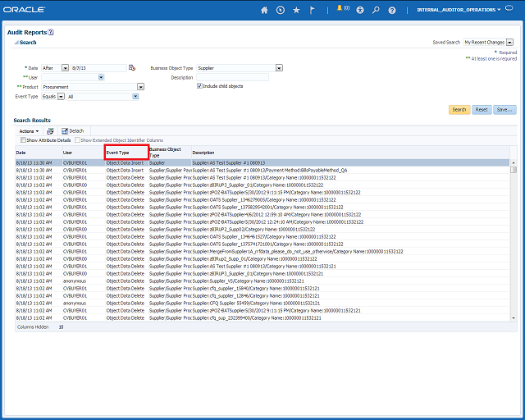Select row with Payment Method:BillsPayableMethod_QA

point(262,170)
